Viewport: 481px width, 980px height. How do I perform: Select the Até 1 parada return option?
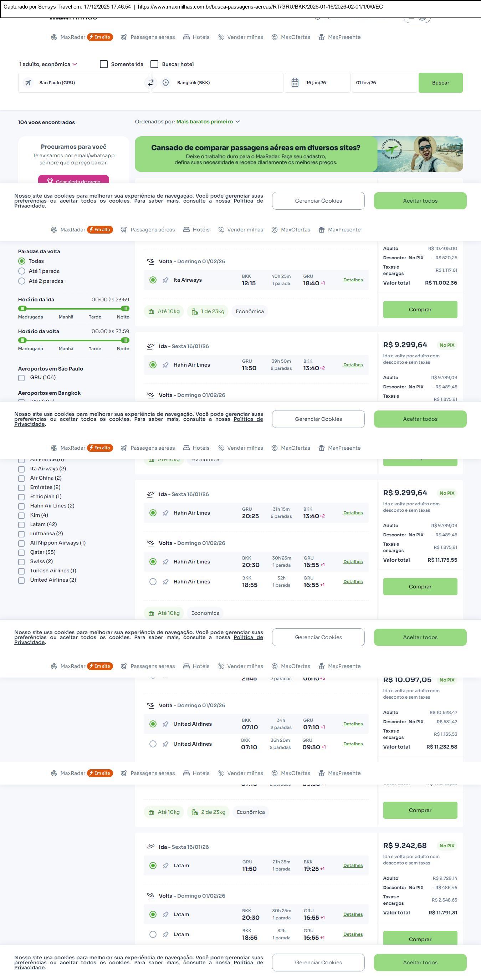point(22,271)
